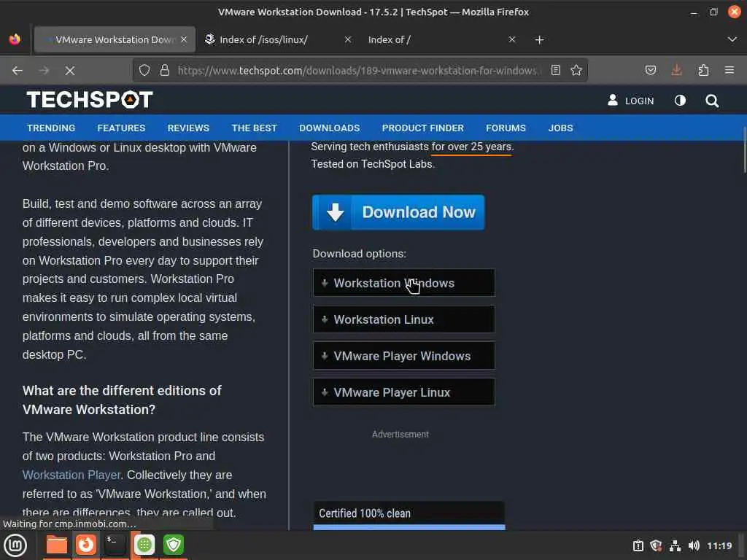Viewport: 747px width, 560px height.
Task: Select Workstation Windows download option
Action: (404, 283)
